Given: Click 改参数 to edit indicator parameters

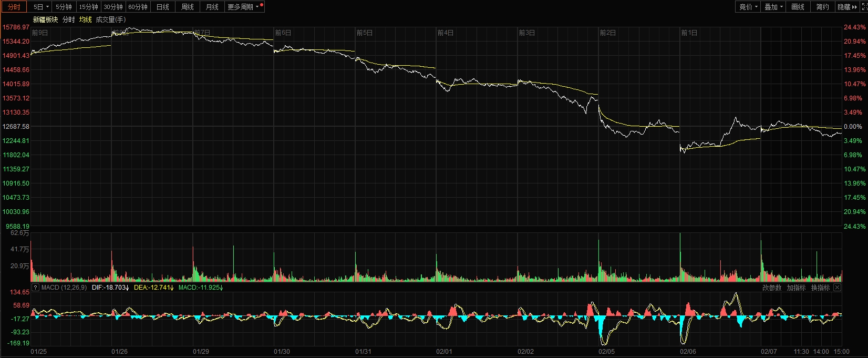Looking at the screenshot, I should coord(772,288).
